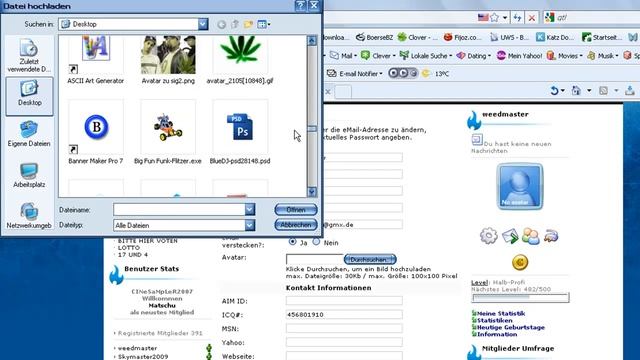Go up one folder level
Viewport: 640px width, 360px height.
235,24
